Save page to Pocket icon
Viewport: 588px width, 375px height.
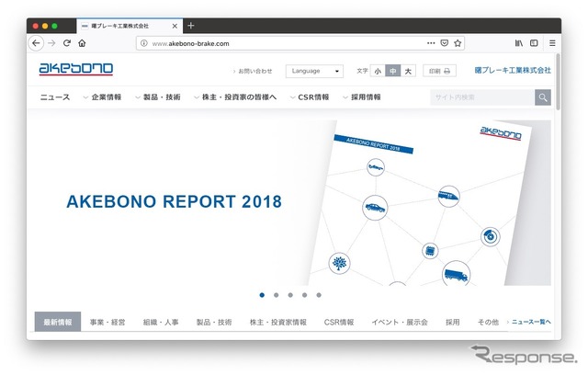[x=445, y=43]
